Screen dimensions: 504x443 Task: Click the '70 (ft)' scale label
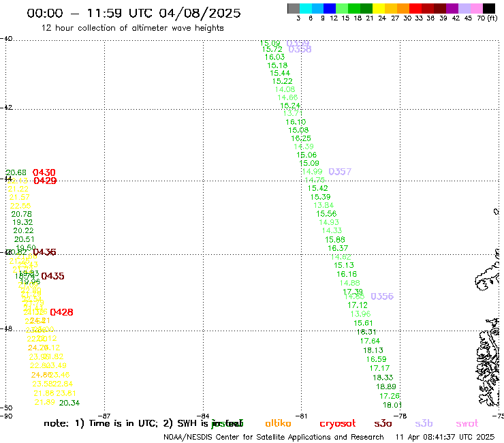[487, 18]
